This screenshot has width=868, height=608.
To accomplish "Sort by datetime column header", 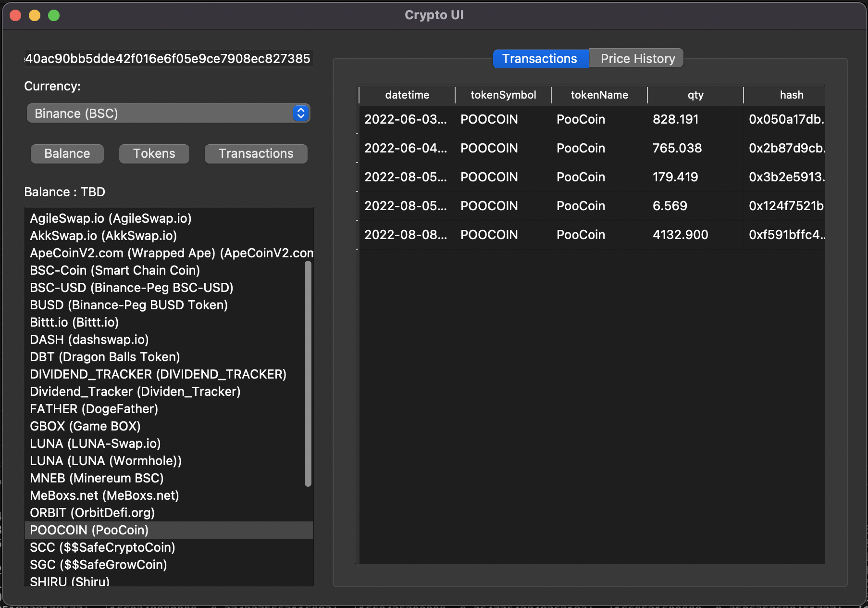I will pyautogui.click(x=407, y=95).
